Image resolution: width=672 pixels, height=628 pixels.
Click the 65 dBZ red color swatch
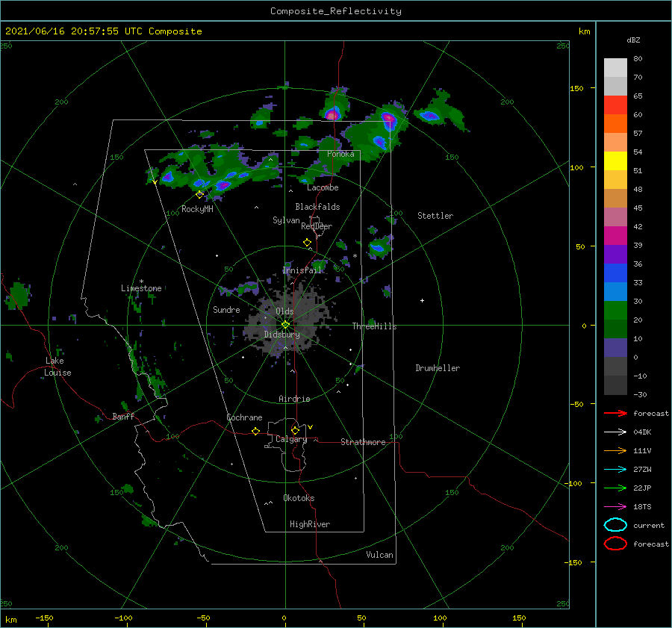click(615, 105)
